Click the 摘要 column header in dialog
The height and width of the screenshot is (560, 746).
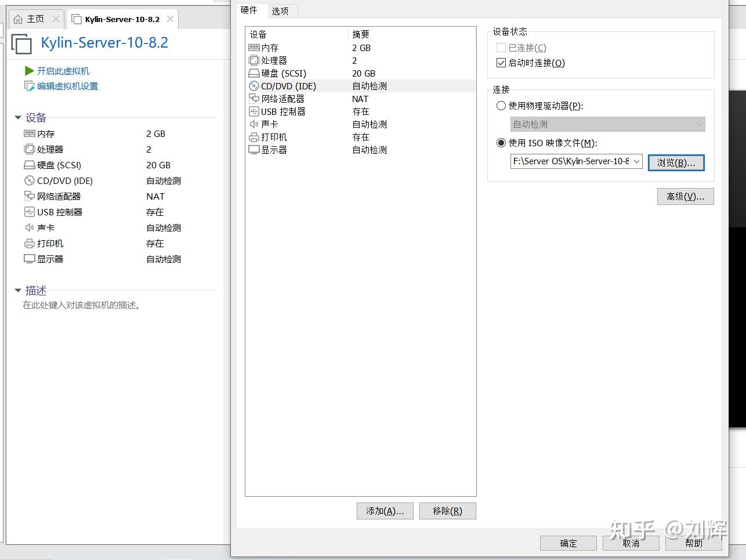click(412, 34)
